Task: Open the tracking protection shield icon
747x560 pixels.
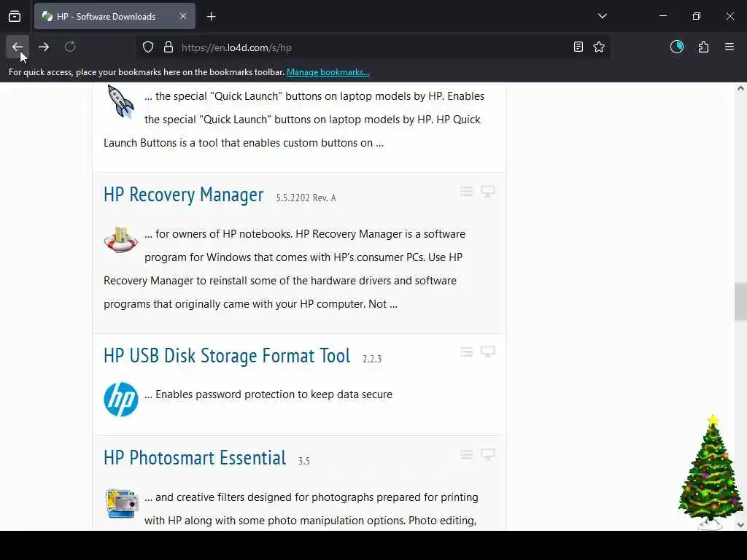Action: (x=148, y=47)
